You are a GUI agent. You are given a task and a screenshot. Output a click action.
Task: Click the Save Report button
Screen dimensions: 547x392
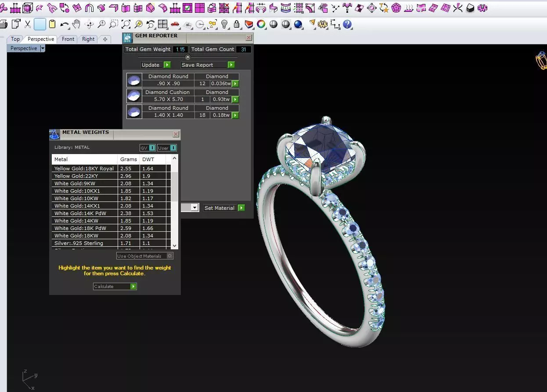tap(208, 65)
